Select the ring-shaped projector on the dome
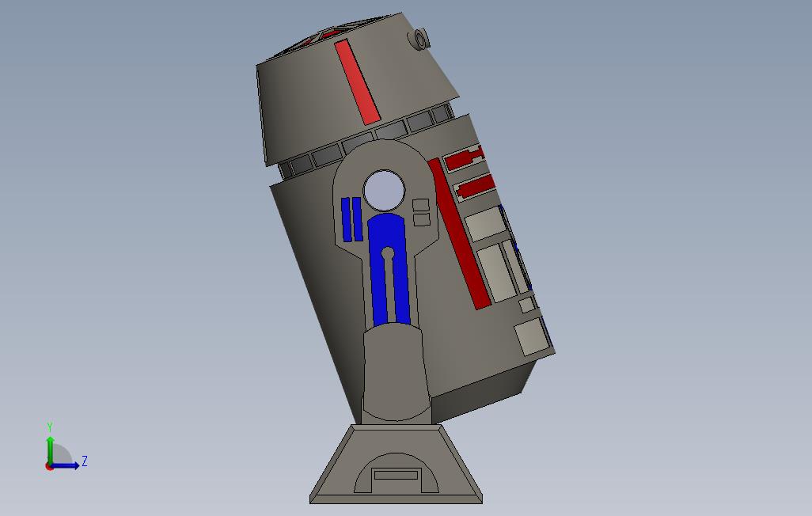The height and width of the screenshot is (516, 812). tap(419, 40)
